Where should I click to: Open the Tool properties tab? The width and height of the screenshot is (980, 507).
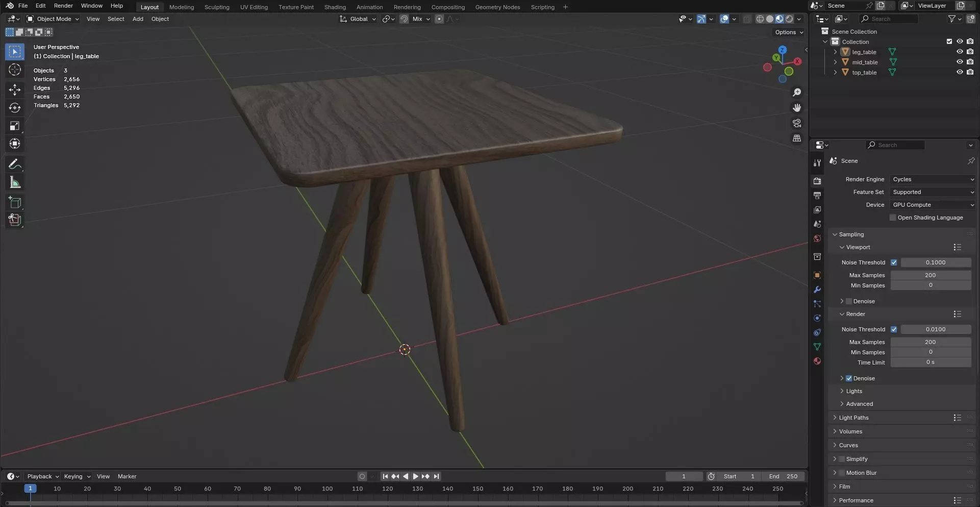click(817, 163)
